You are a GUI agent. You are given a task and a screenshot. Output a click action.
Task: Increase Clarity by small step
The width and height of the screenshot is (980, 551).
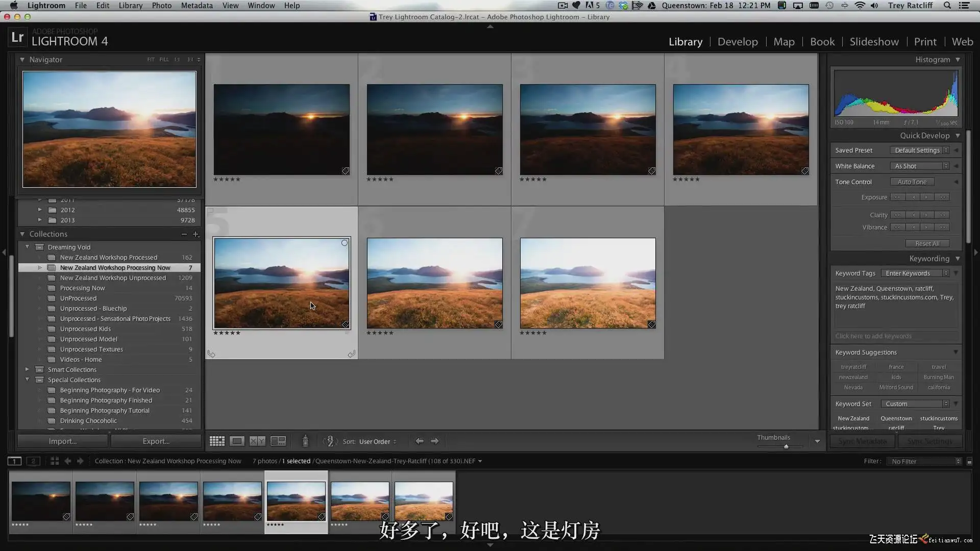pyautogui.click(x=926, y=215)
